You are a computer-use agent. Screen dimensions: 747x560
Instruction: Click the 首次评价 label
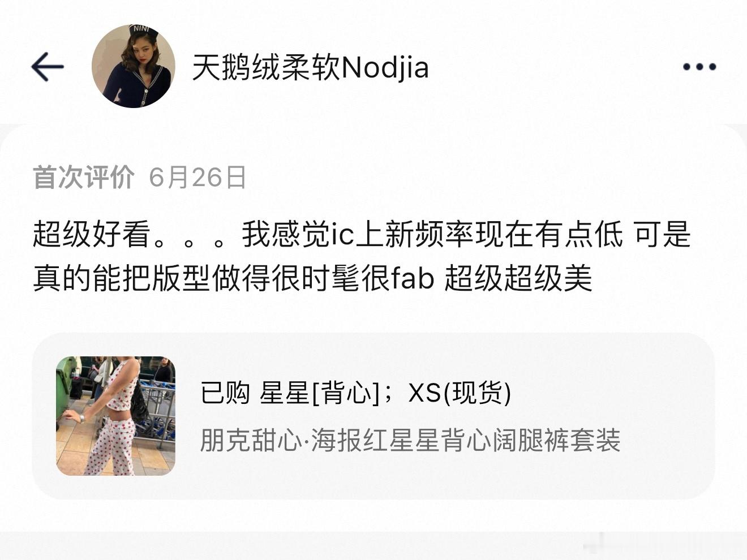point(84,177)
